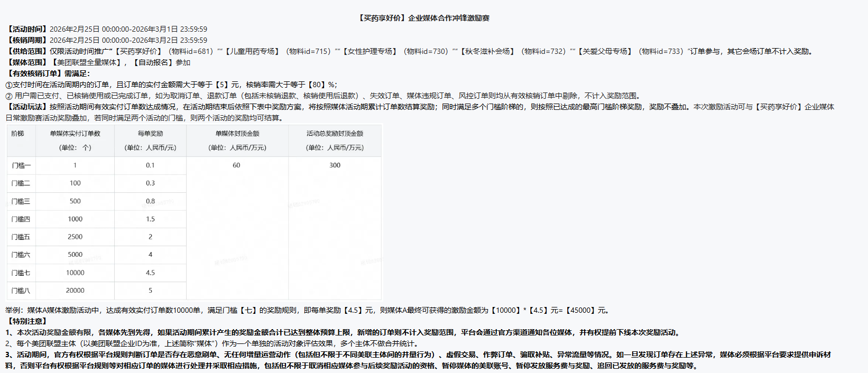
Task: Click the 【核销周期】 heading
Action: pyautogui.click(x=27, y=40)
